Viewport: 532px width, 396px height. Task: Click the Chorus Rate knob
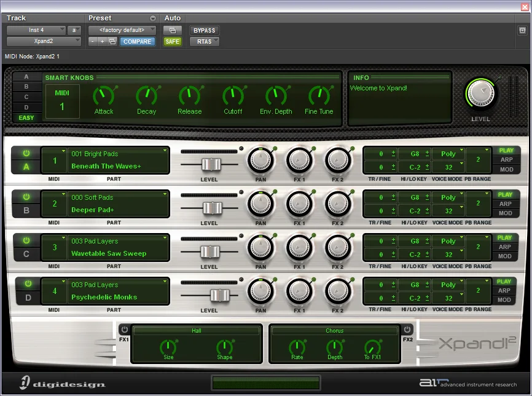(x=297, y=347)
